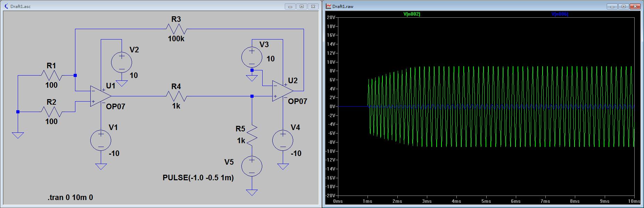The height and width of the screenshot is (208, 644).
Task: Select the R3 feedback resistor symbol
Action: click(x=176, y=29)
